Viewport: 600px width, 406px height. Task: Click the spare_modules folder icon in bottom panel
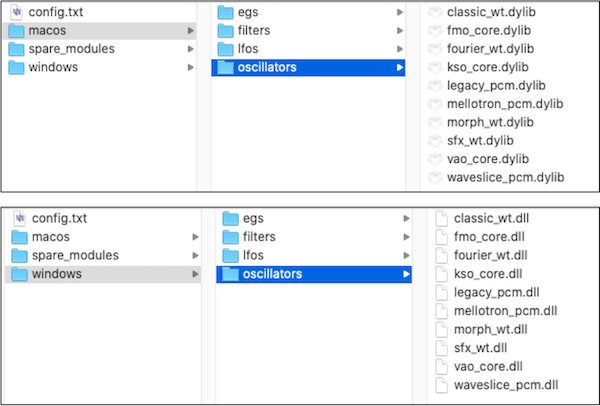coord(20,256)
